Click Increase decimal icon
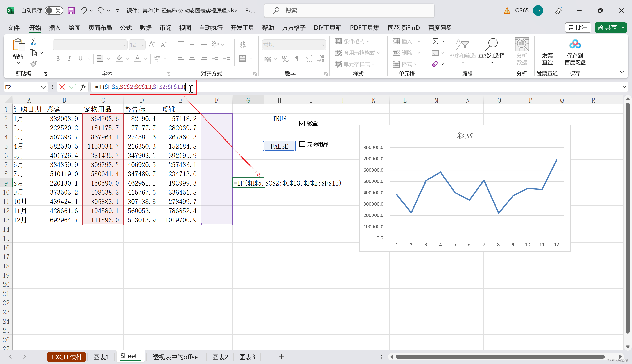Screen dimensions: 632x364 [309, 59]
